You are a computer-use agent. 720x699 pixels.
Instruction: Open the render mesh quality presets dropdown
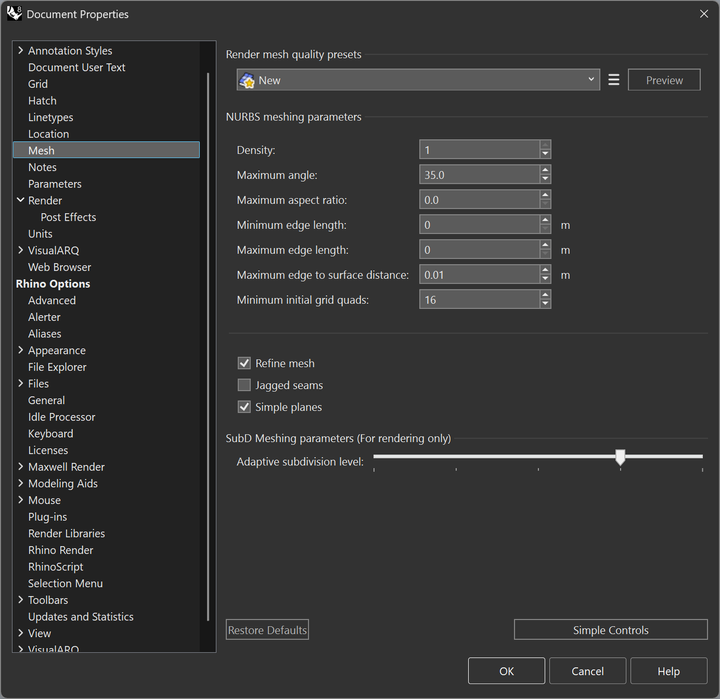pos(418,80)
